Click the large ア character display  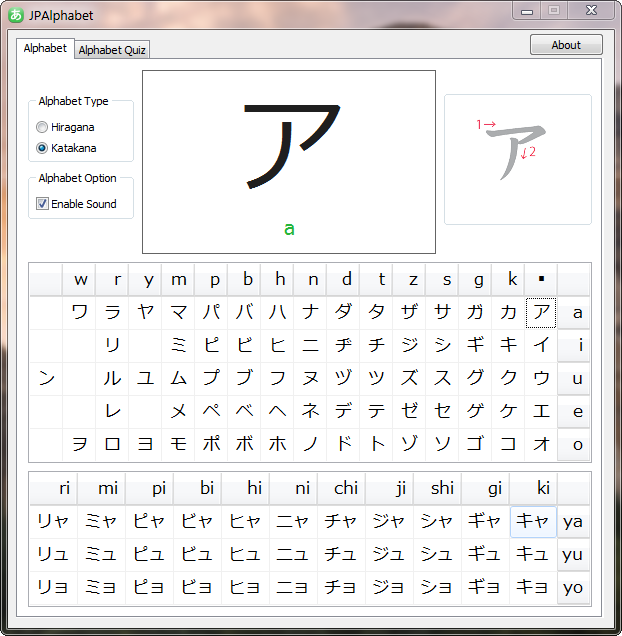289,162
